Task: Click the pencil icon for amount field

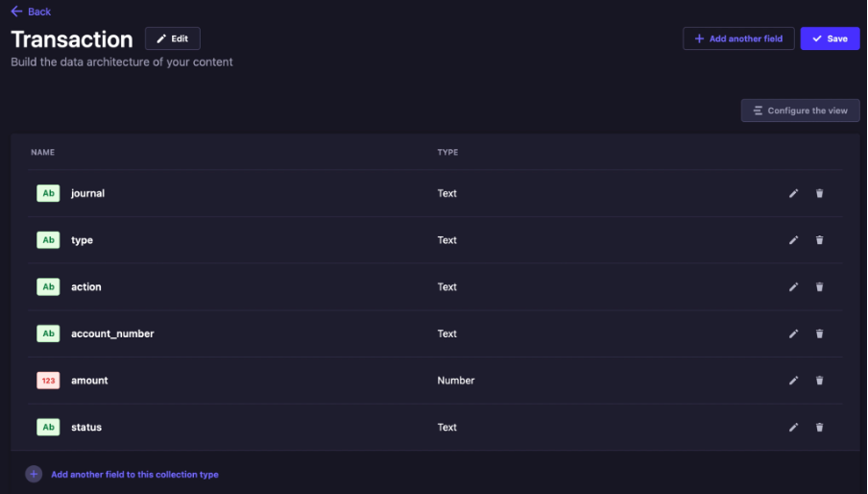Action: 793,381
